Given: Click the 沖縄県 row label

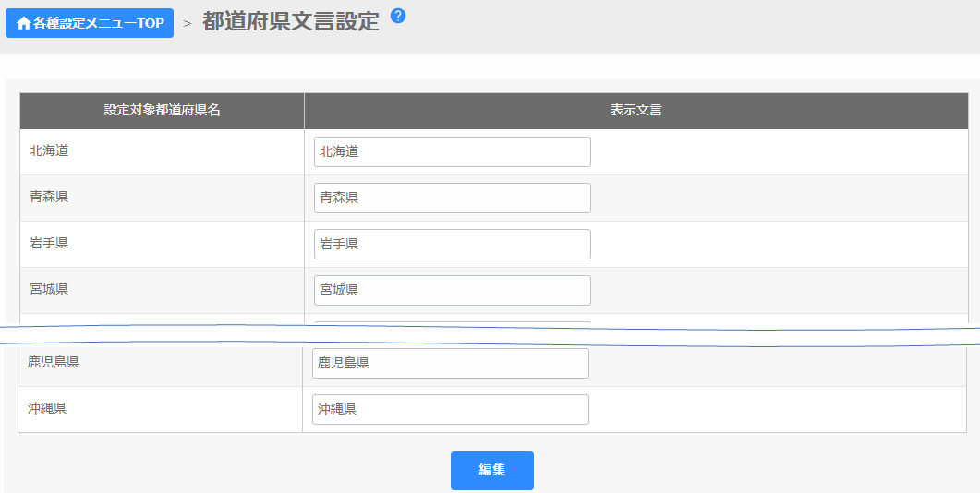Looking at the screenshot, I should coord(47,408).
